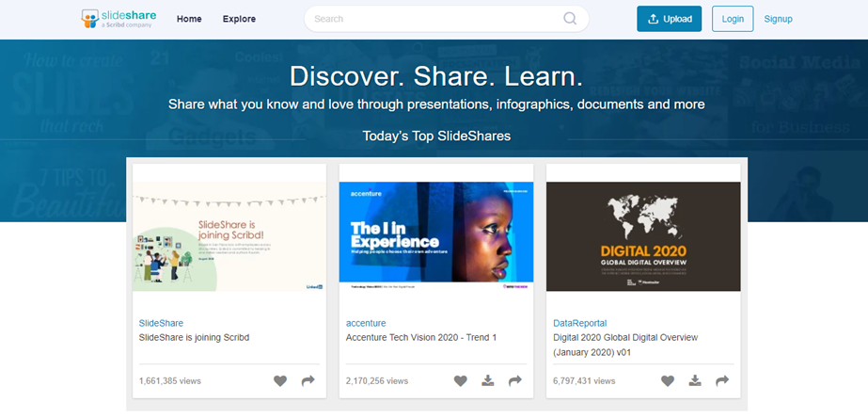Like the Digital 2020 Global Overview slideshow
Image resolution: width=868 pixels, height=418 pixels.
pyautogui.click(x=667, y=381)
